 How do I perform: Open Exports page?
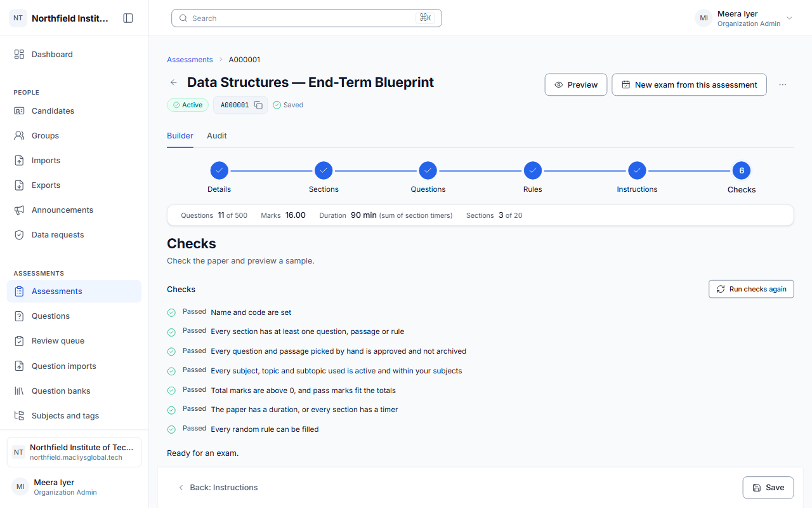coord(74,185)
